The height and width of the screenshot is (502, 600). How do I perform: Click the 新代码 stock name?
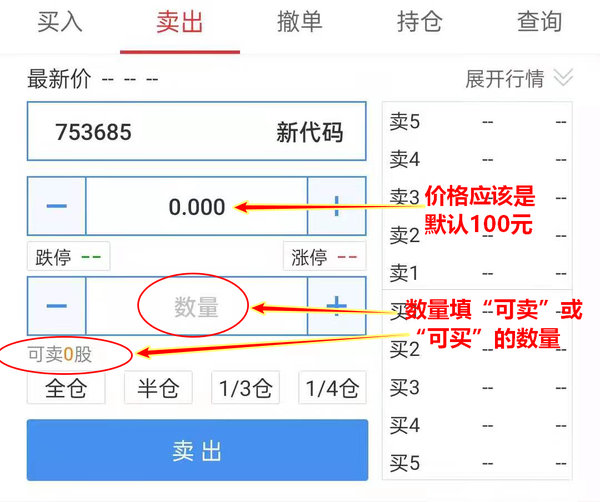pyautogui.click(x=310, y=132)
